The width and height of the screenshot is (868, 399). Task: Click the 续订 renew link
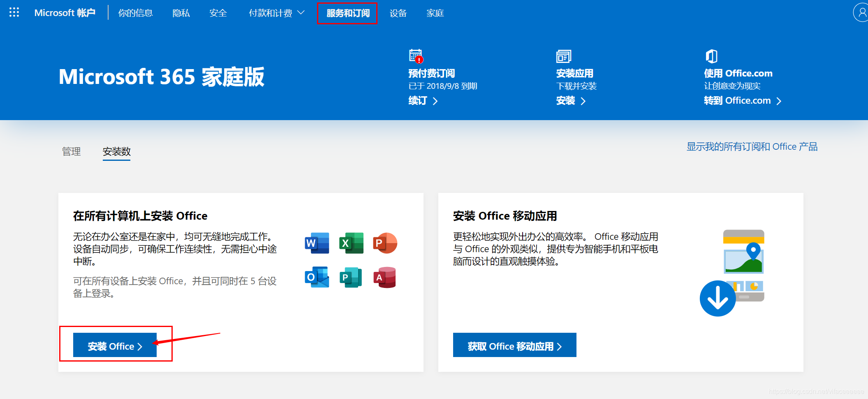[423, 101]
